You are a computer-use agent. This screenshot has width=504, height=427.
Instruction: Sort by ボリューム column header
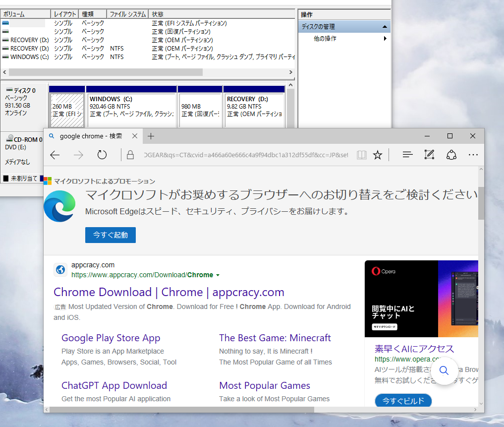click(26, 14)
